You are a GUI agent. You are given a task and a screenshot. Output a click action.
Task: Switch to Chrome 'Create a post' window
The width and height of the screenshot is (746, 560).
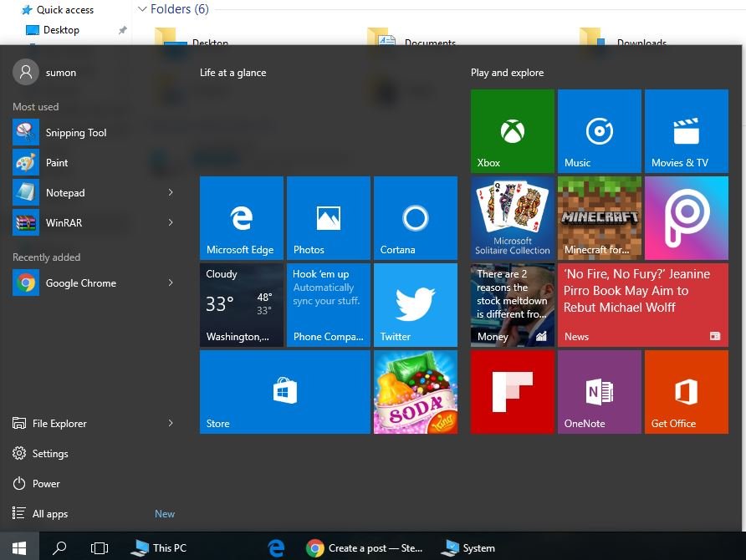click(364, 547)
